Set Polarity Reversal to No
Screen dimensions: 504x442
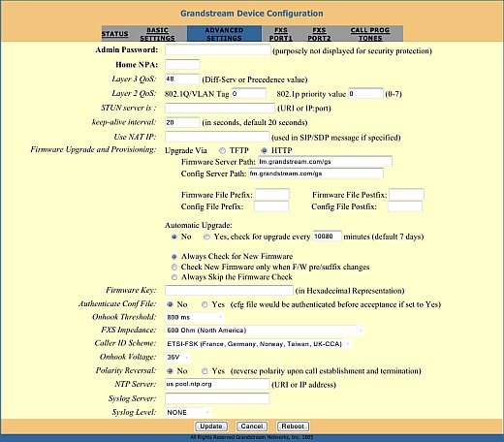tap(170, 371)
